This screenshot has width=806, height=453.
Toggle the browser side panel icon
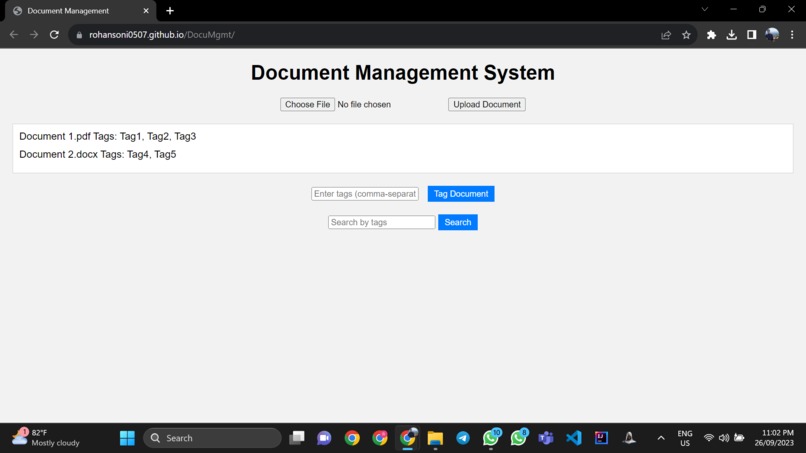[x=752, y=35]
